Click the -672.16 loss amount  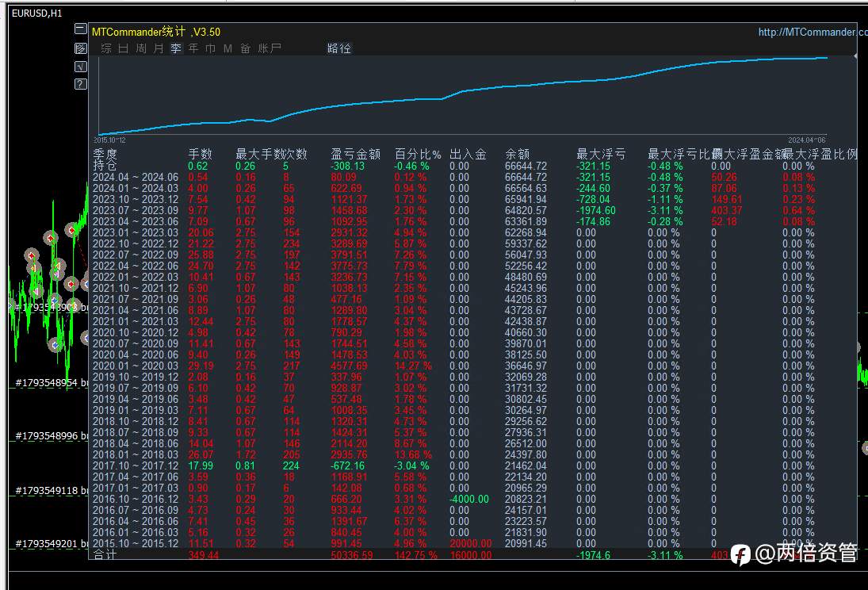click(x=348, y=466)
